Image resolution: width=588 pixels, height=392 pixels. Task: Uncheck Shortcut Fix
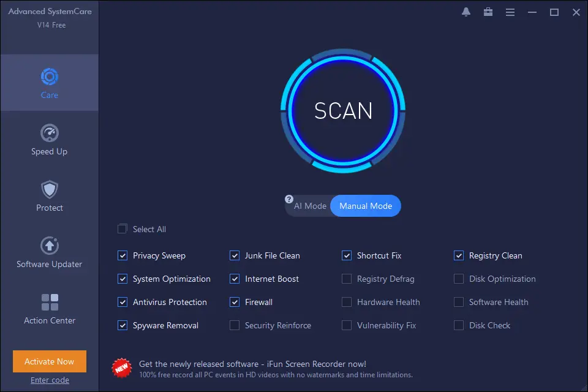(x=347, y=255)
